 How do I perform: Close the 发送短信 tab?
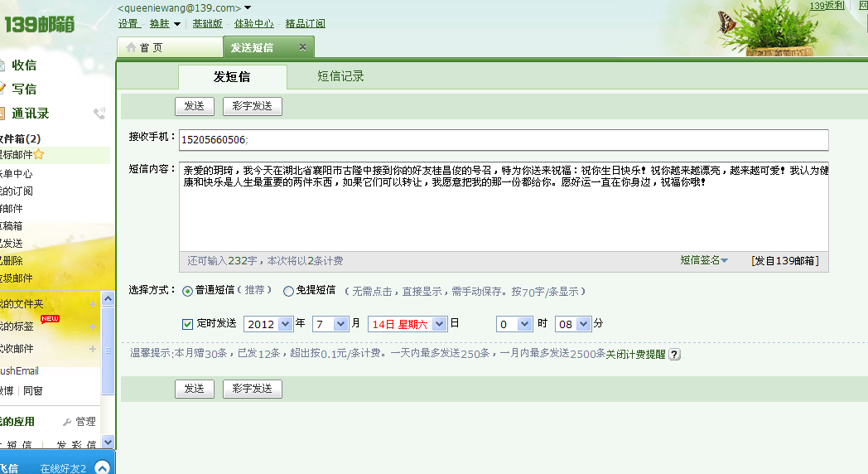pyautogui.click(x=302, y=47)
